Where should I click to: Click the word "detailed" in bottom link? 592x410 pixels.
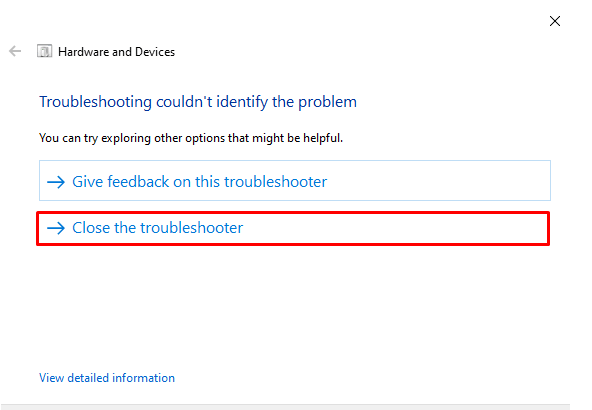click(88, 378)
